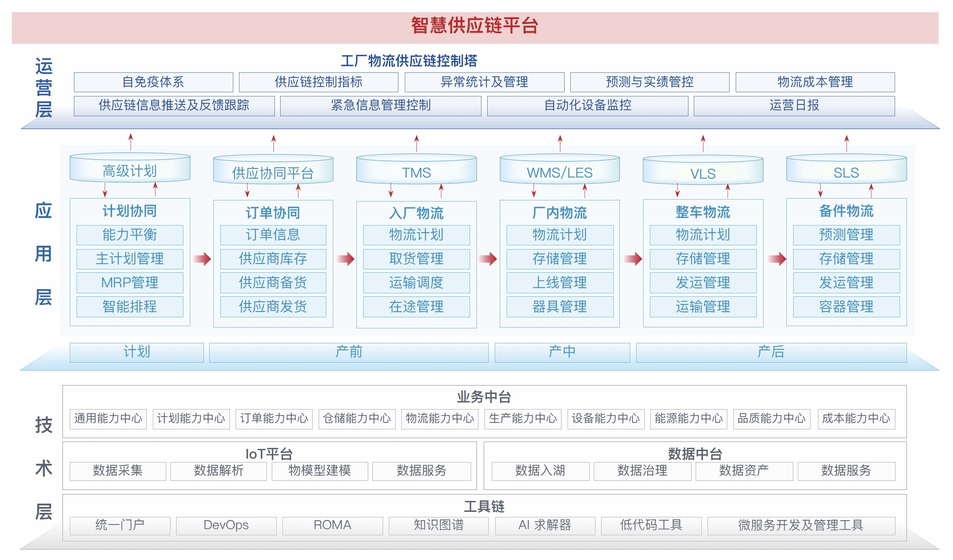
Task: Click 订单信息 under 订单协同
Action: point(273,235)
